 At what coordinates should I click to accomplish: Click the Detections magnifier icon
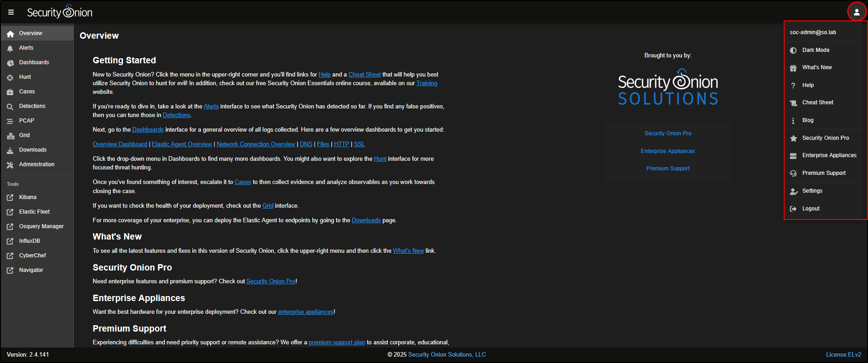pos(10,107)
